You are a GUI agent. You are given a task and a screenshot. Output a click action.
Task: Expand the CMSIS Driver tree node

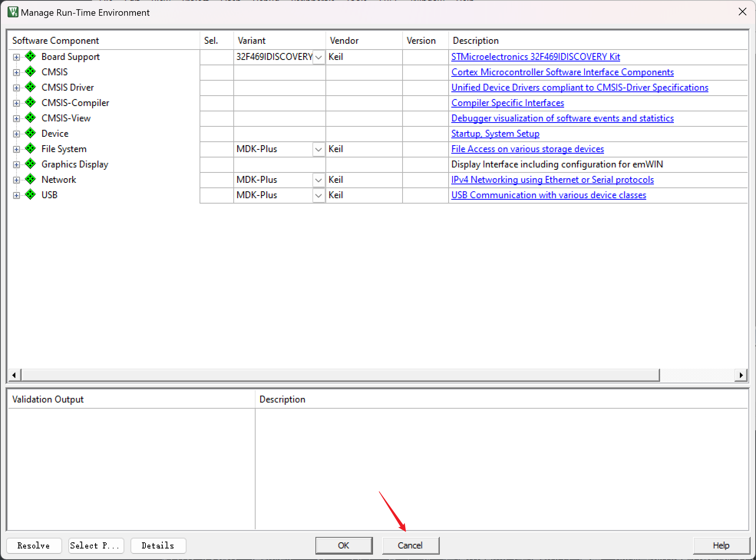(x=16, y=88)
